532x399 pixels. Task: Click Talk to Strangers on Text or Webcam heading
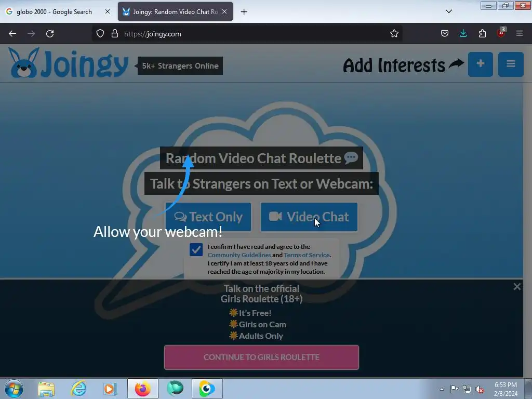pyautogui.click(x=262, y=183)
